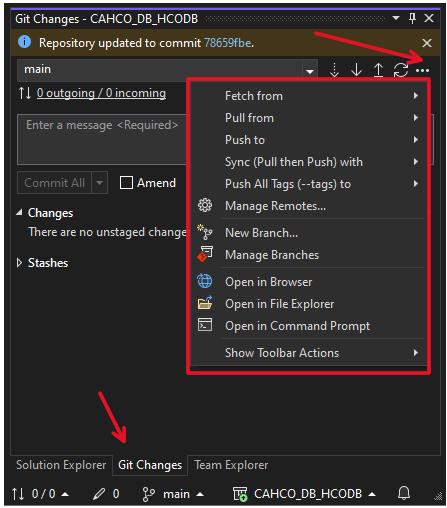
Task: Click the pencil pending changes icon
Action: pos(99,494)
